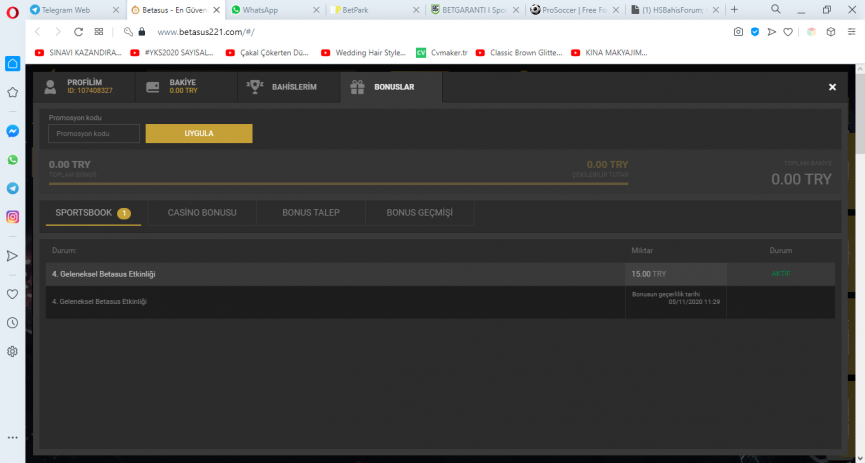Screen dimensions: 865x463
Task: Open History clock icon in sidebar
Action: pyautogui.click(x=12, y=323)
